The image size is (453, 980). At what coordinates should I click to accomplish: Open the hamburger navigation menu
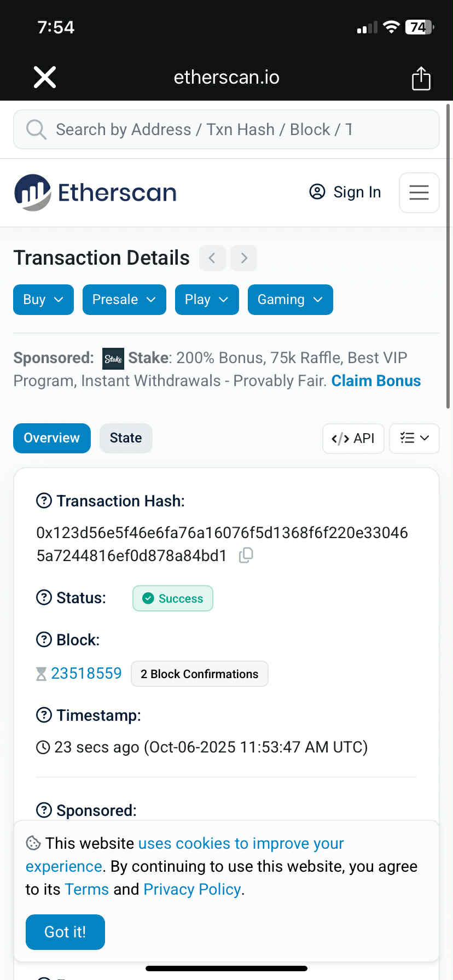coord(419,192)
